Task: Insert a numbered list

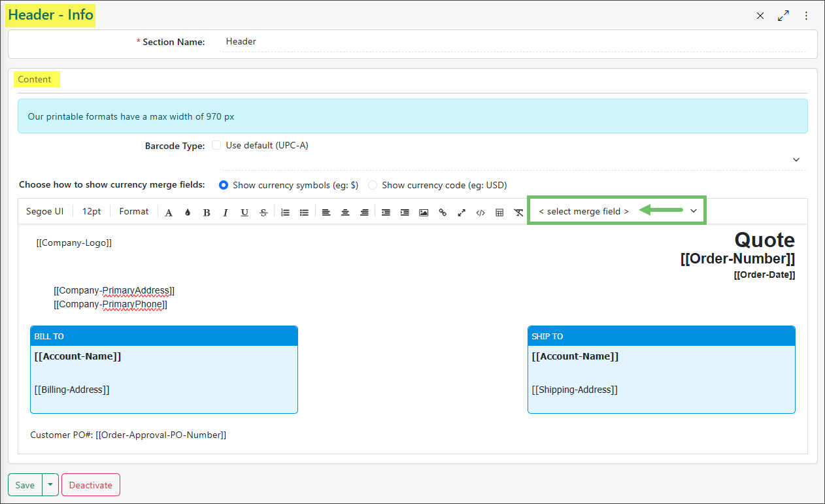Action: click(285, 212)
